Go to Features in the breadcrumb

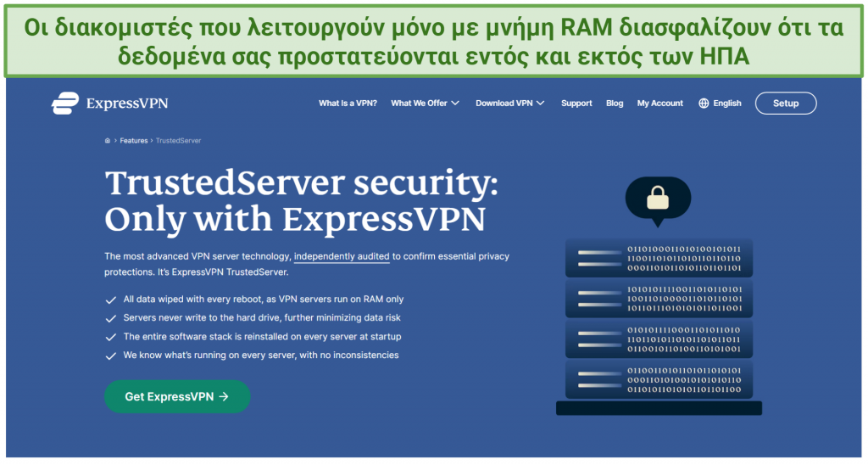pyautogui.click(x=134, y=141)
